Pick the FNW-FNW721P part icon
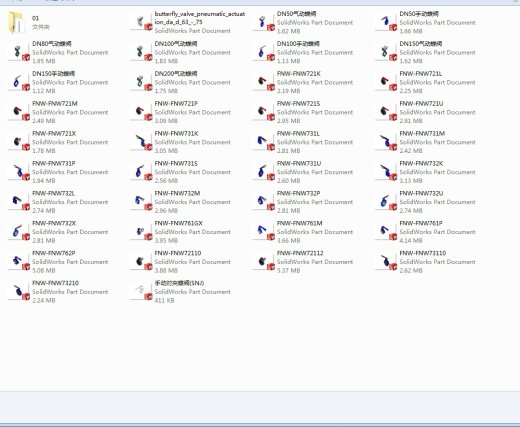Image resolution: width=520 pixels, height=427 pixels. tap(142, 112)
